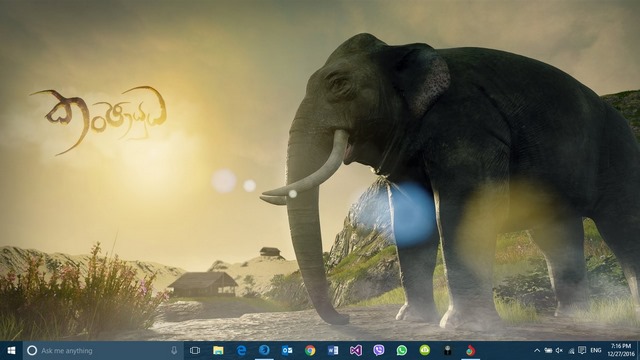Open Microsoft Edge from the taskbar
Image resolution: width=640 pixels, height=360 pixels.
point(241,351)
